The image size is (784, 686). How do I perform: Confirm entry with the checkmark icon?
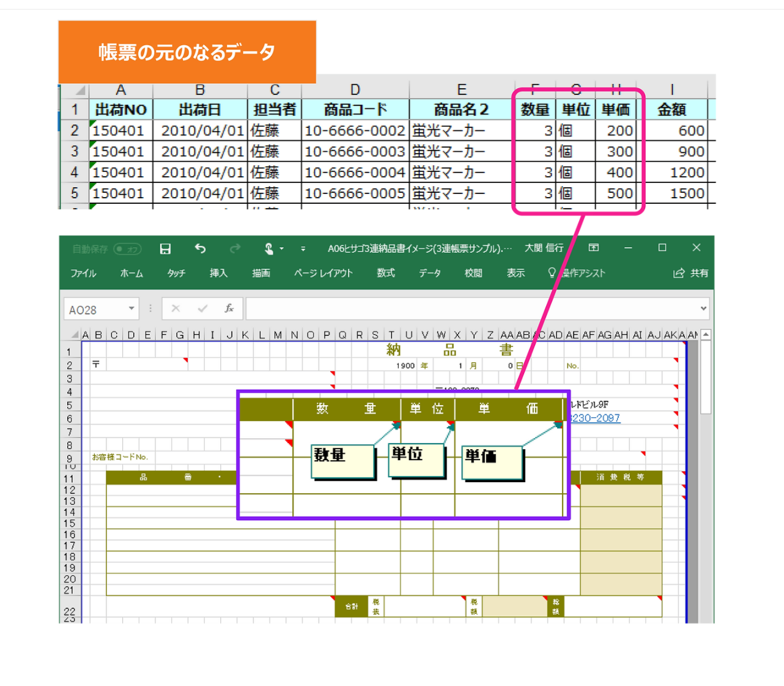[x=202, y=308]
